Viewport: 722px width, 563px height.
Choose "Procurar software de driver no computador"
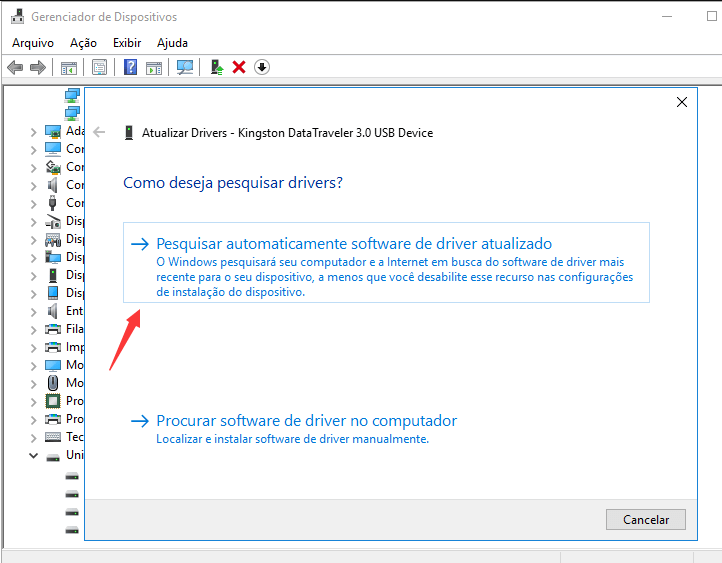pos(294,429)
